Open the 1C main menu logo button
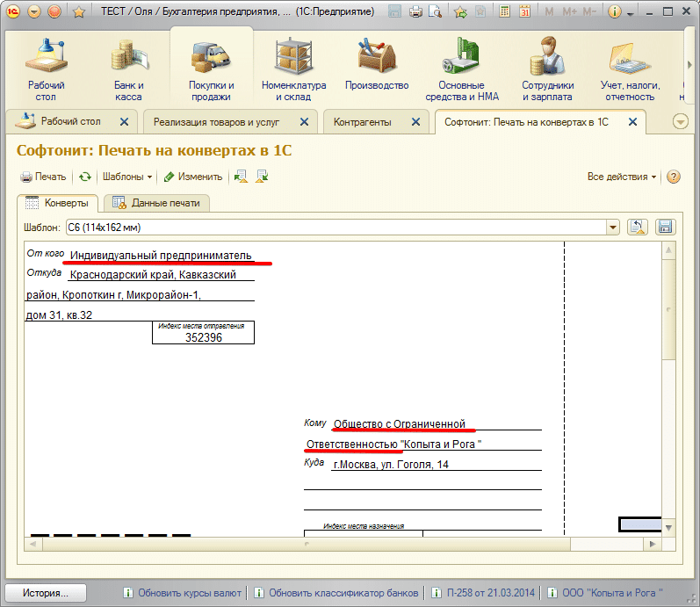The width and height of the screenshot is (700, 607). [x=13, y=11]
